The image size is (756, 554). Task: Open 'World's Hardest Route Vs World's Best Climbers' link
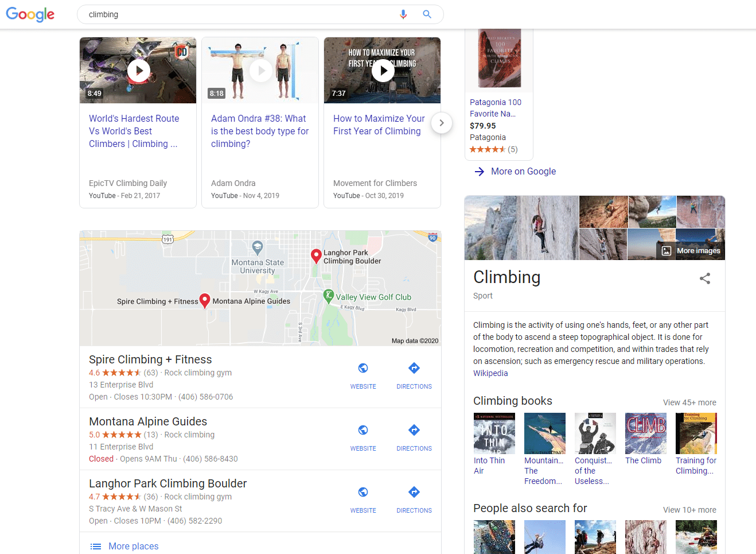point(134,131)
